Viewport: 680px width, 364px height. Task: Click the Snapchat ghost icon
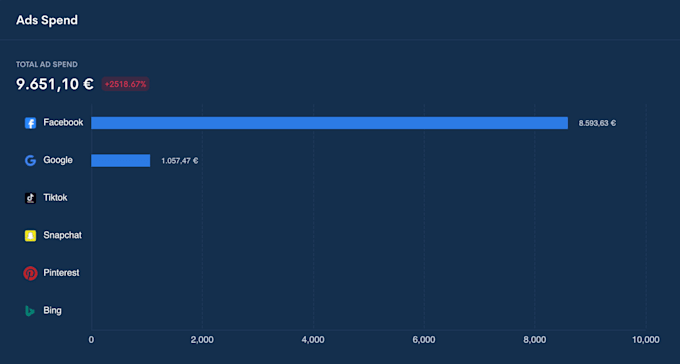point(30,236)
